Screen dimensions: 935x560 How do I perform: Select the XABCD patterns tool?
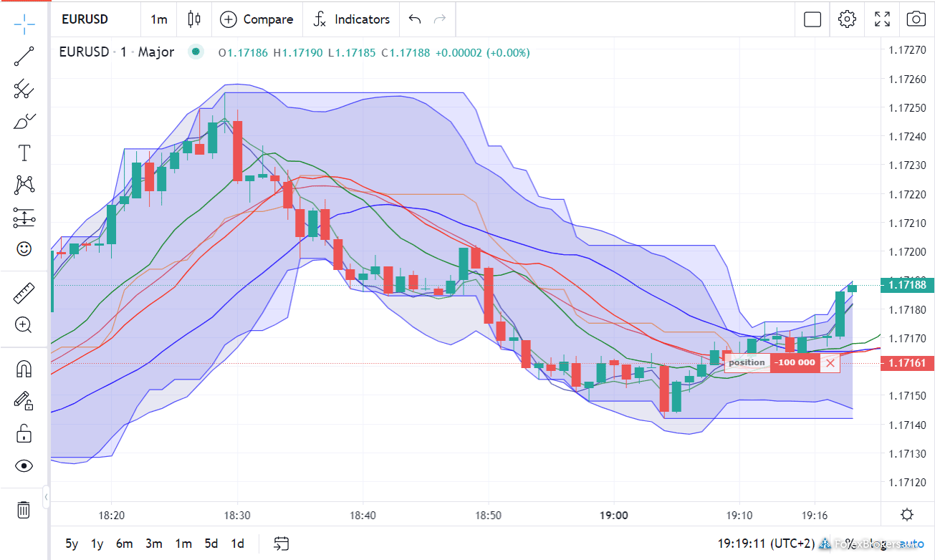pyautogui.click(x=24, y=185)
